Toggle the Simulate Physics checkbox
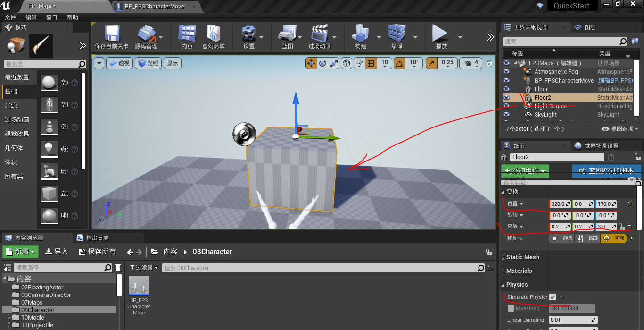644x330 pixels. coord(553,297)
